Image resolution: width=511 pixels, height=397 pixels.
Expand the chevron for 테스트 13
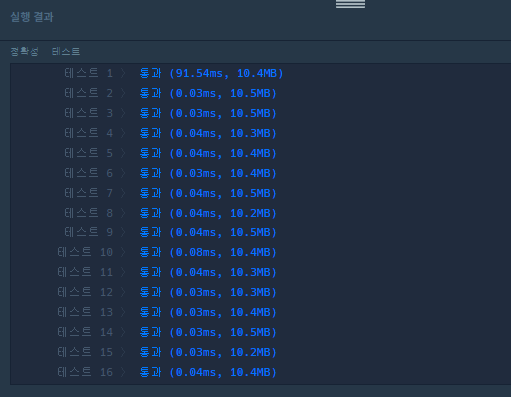[x=123, y=312]
